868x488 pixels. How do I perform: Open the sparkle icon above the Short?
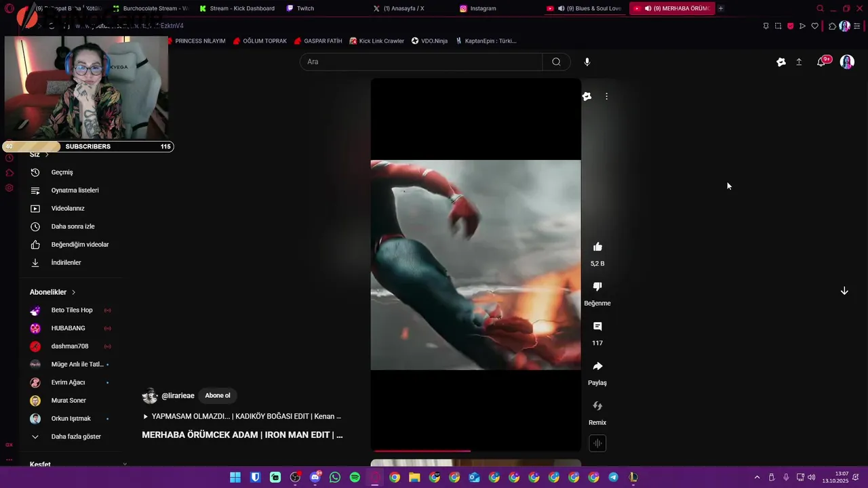point(587,96)
